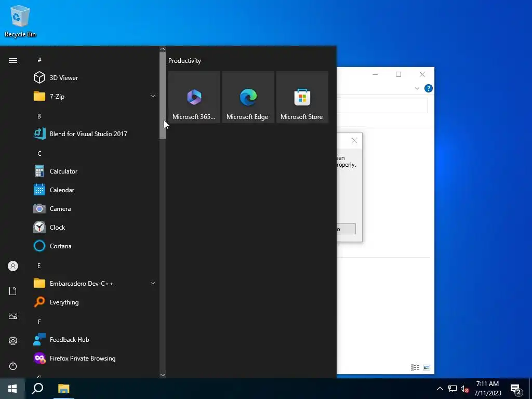Viewport: 532px width, 399px height.
Task: Open File Explorer from the taskbar
Action: [63, 389]
